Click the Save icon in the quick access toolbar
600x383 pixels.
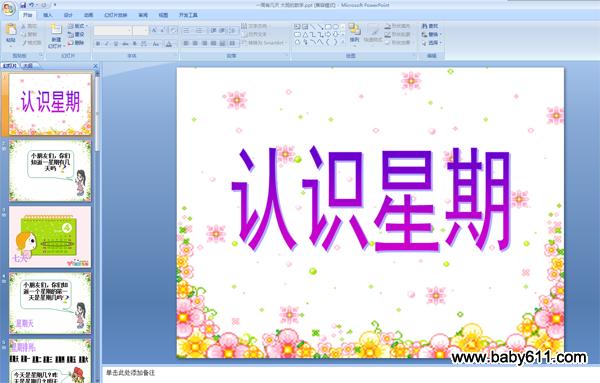tap(23, 5)
